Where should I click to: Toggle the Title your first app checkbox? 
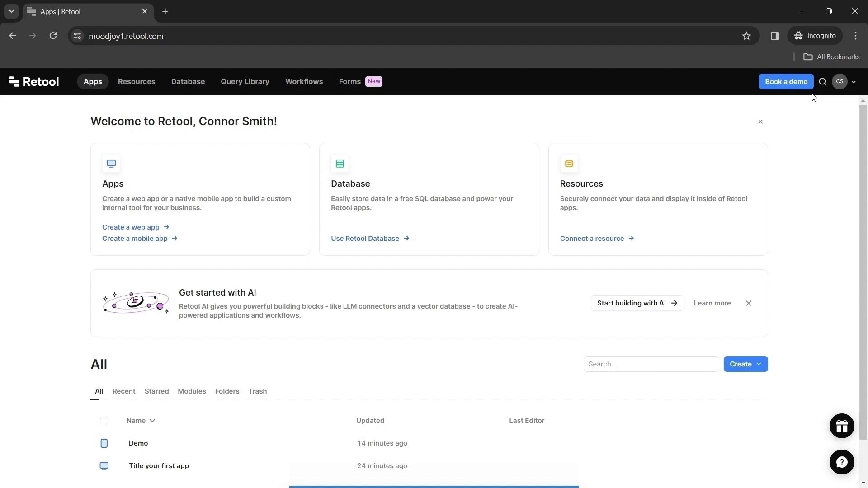(x=104, y=466)
